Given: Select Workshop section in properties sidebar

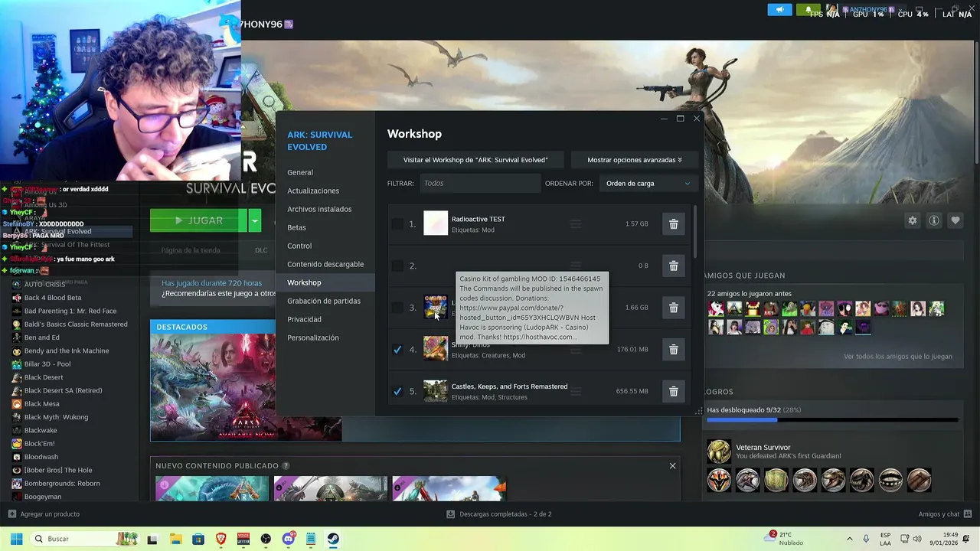Looking at the screenshot, I should coord(325,282).
